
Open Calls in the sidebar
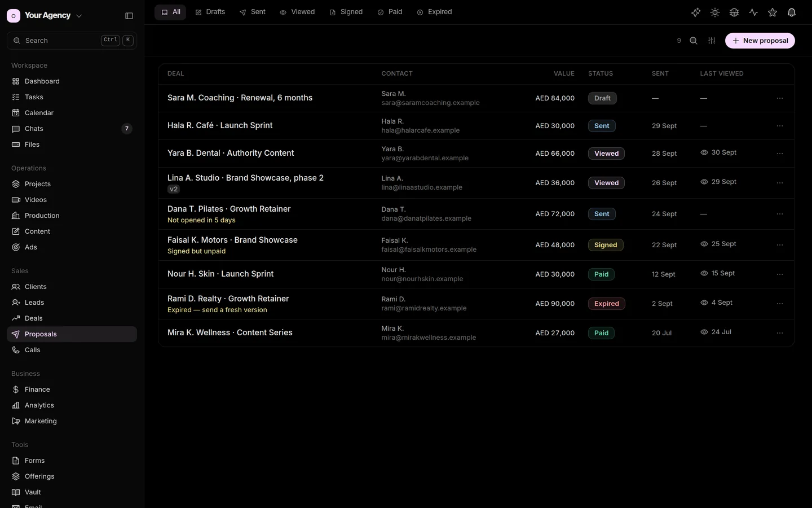(72, 350)
